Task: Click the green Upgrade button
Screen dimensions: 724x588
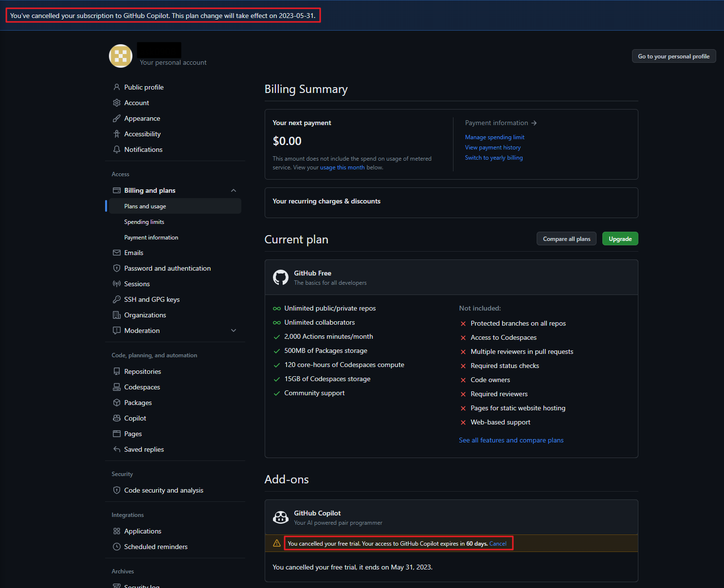Action: coord(620,239)
